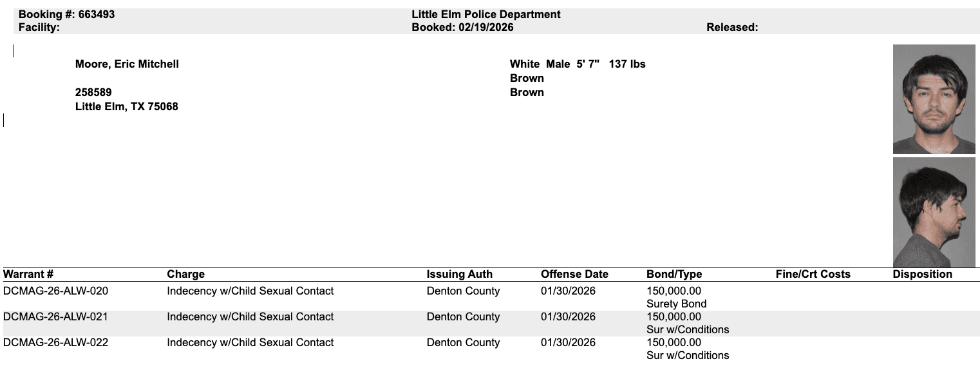
Task: Click the Surety Bond type text
Action: [676, 304]
